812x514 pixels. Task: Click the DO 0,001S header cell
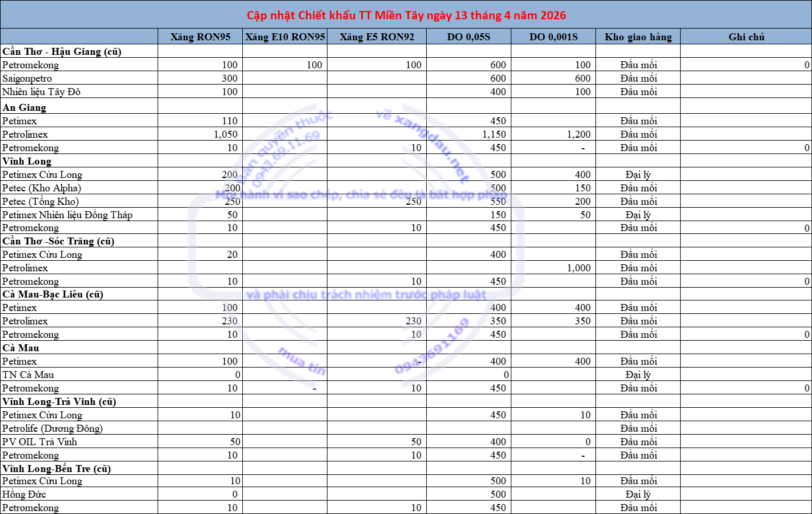[x=553, y=37]
